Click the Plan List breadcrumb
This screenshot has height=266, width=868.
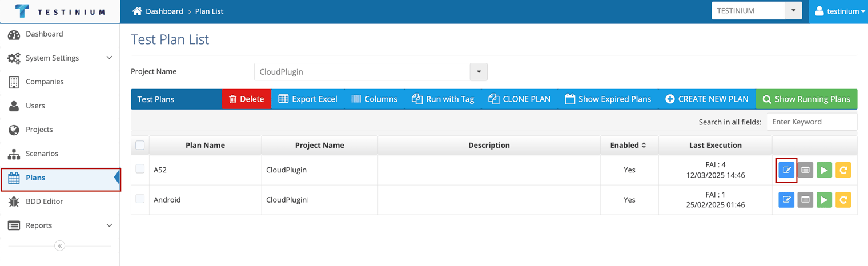[209, 11]
